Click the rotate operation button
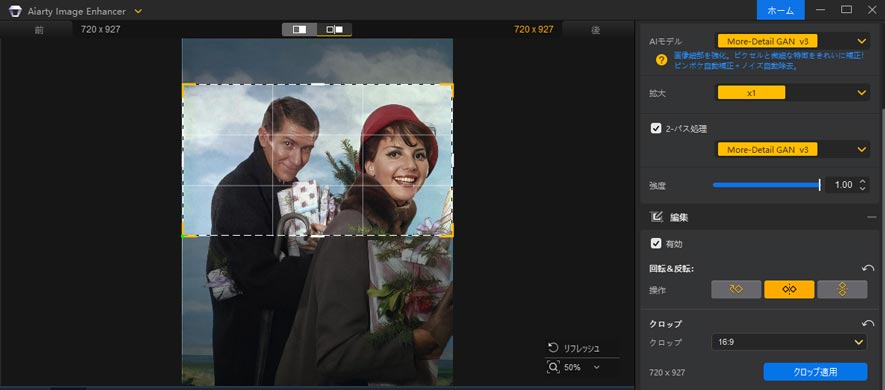The width and height of the screenshot is (885, 390). point(736,289)
